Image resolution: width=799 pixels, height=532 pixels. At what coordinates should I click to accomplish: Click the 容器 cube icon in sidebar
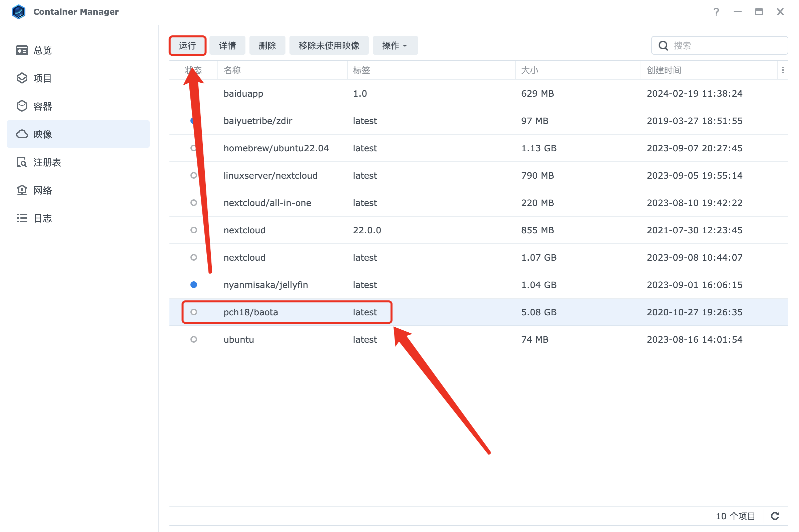click(22, 106)
